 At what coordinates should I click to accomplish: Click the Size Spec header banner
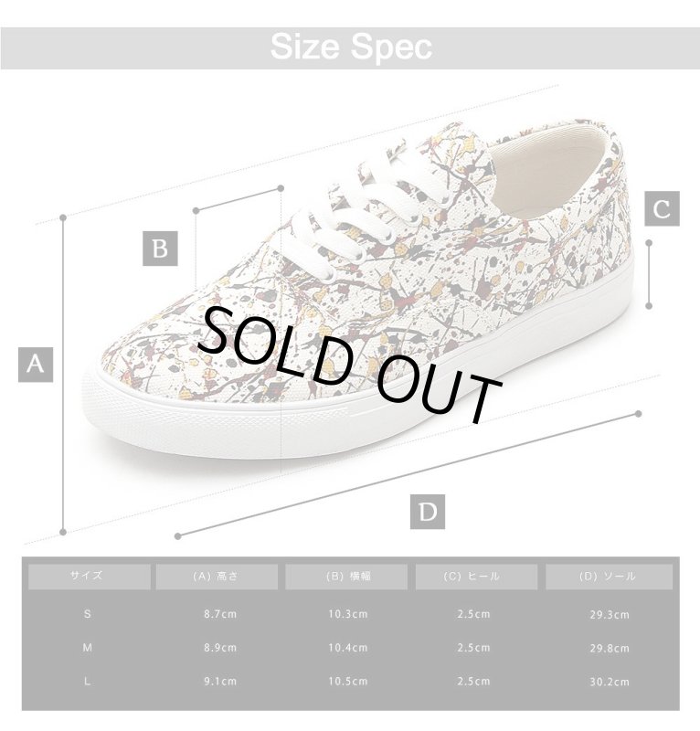[350, 48]
